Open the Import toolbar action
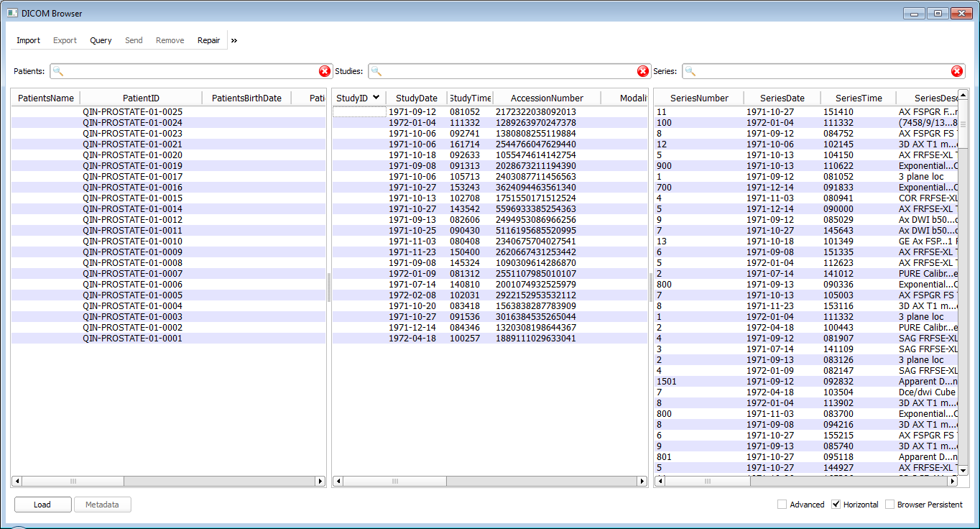The height and width of the screenshot is (529, 980). [29, 40]
